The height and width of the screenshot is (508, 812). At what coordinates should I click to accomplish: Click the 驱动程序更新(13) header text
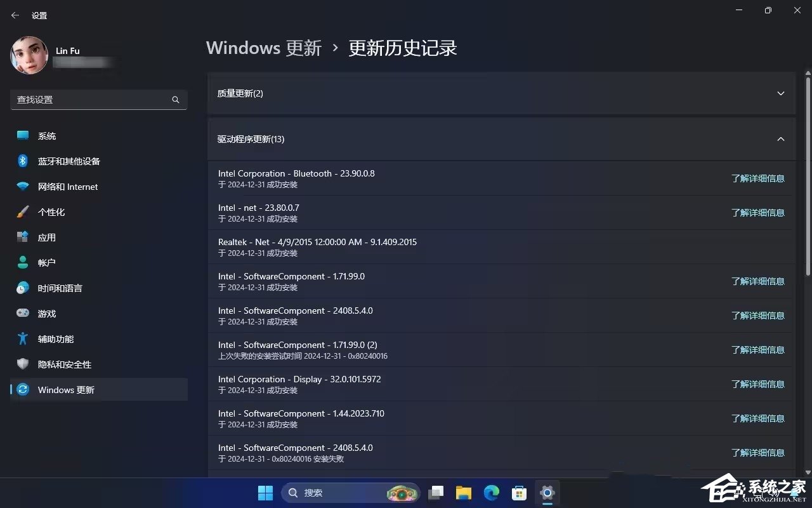(x=251, y=139)
